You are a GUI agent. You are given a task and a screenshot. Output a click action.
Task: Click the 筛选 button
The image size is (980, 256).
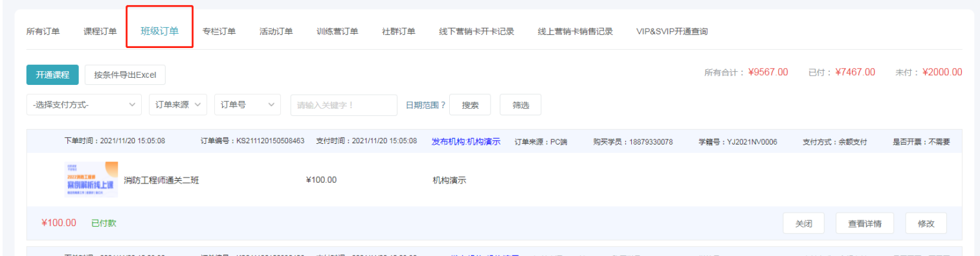(520, 104)
